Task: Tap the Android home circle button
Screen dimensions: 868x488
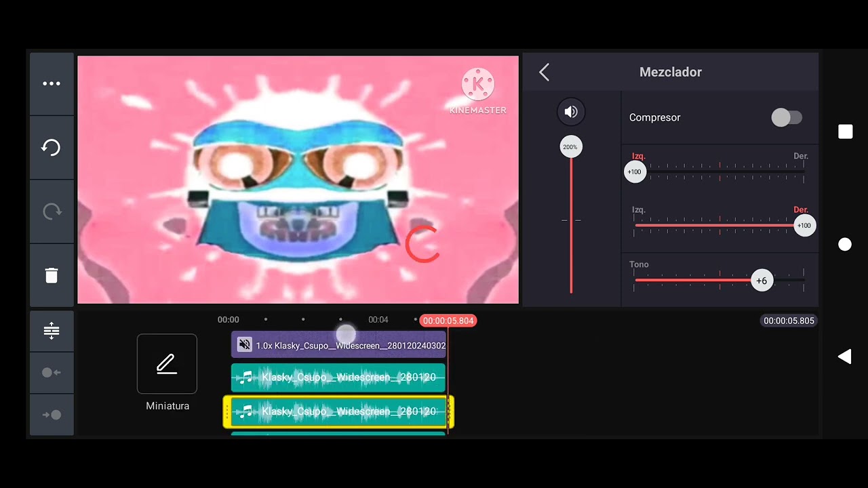Action: (845, 245)
